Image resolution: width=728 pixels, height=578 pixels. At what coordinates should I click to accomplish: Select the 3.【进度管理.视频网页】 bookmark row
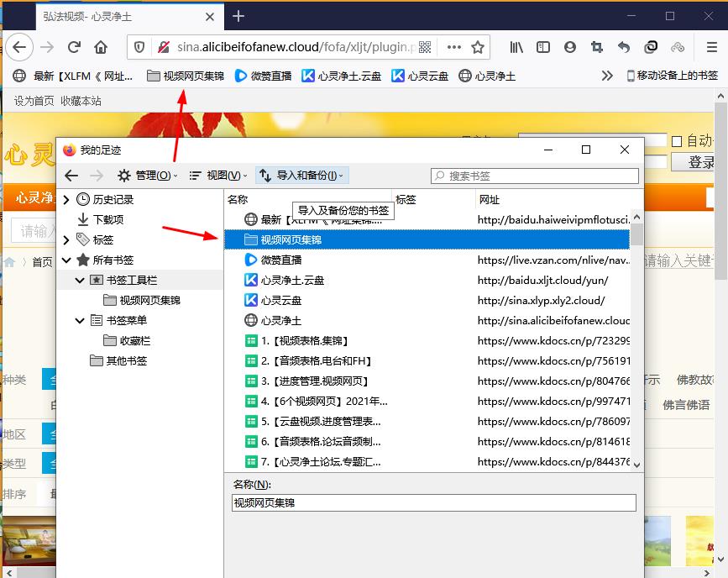pos(427,381)
